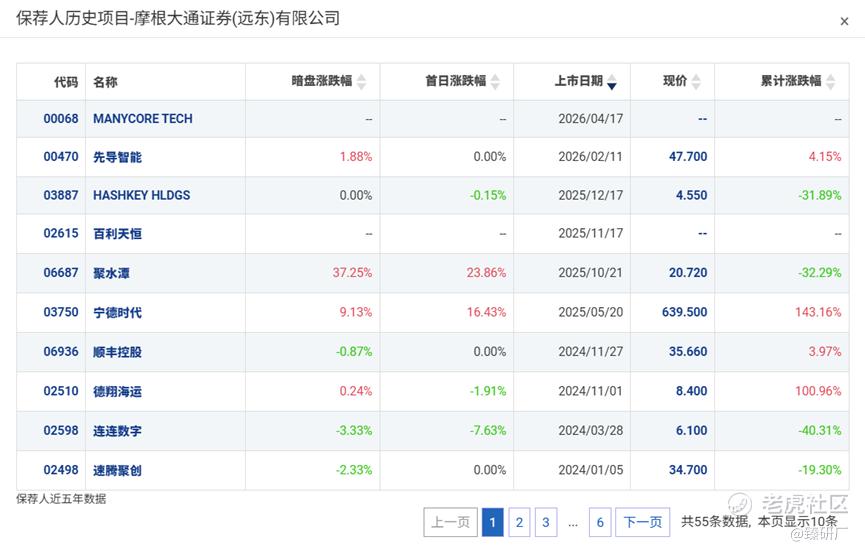Image resolution: width=865 pixels, height=554 pixels.
Task: Click 23.86% first-day change cell
Action: (486, 273)
